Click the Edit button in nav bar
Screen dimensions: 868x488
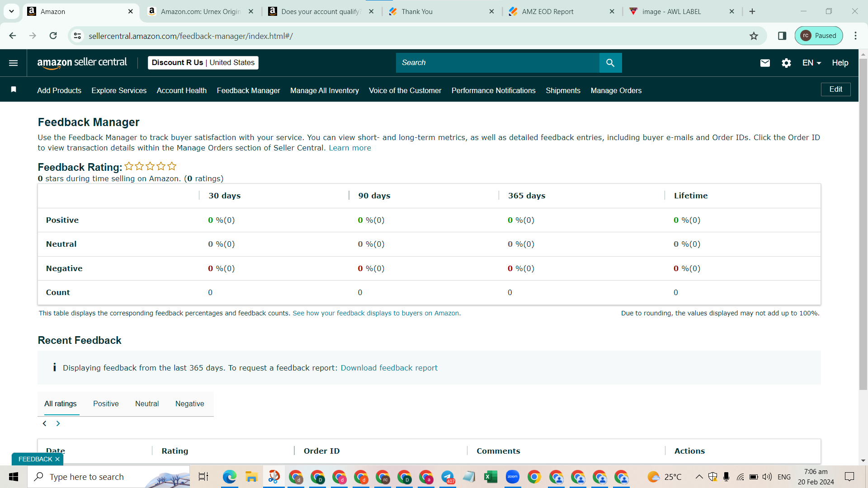click(x=835, y=89)
